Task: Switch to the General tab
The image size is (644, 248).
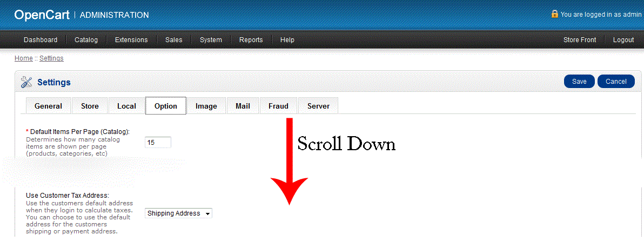Action: pos(48,106)
